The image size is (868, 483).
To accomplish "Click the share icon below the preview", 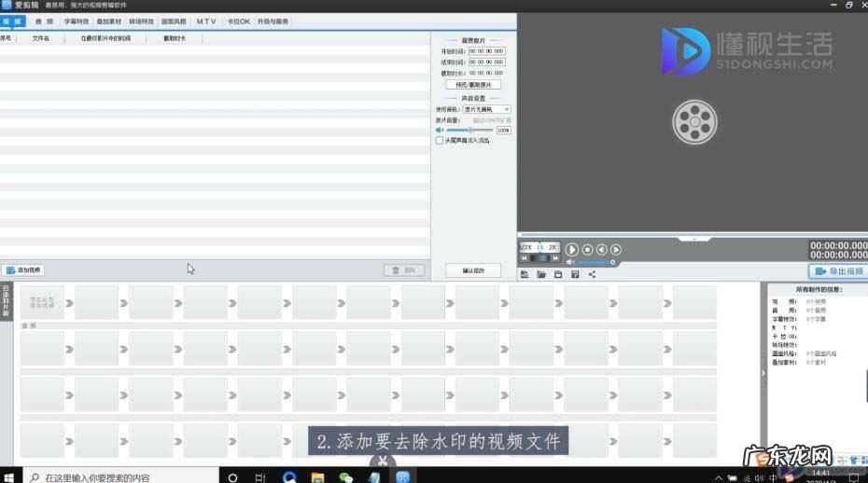I will tap(592, 275).
